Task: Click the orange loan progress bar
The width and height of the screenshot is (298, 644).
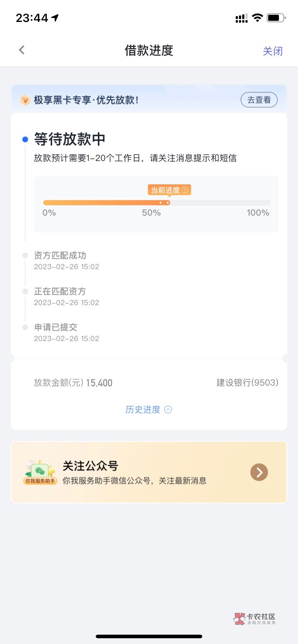Action: tap(107, 203)
